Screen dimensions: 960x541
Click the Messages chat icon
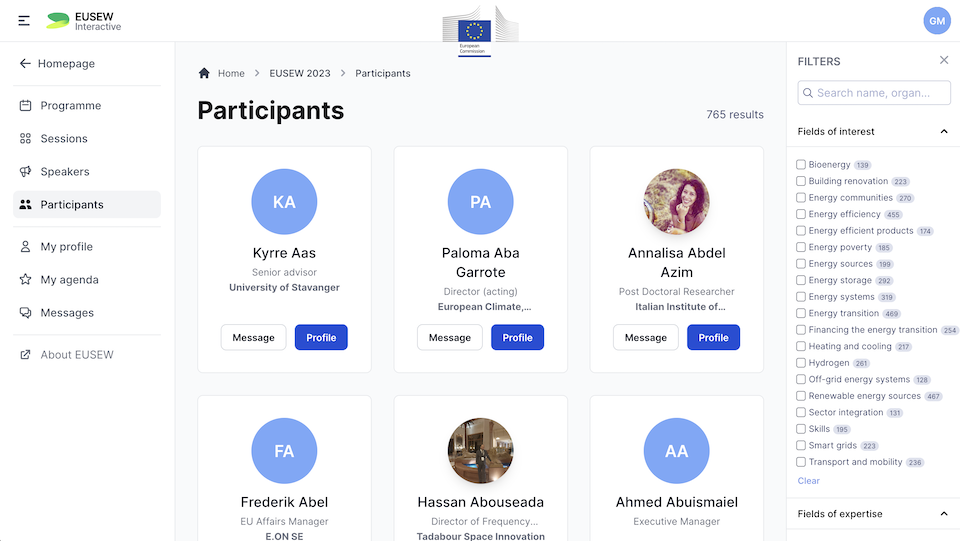point(26,313)
